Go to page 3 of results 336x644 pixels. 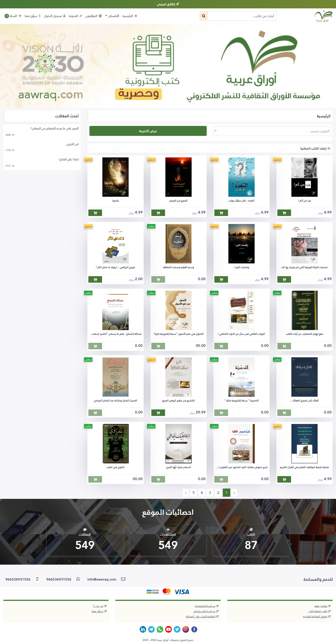[210, 492]
